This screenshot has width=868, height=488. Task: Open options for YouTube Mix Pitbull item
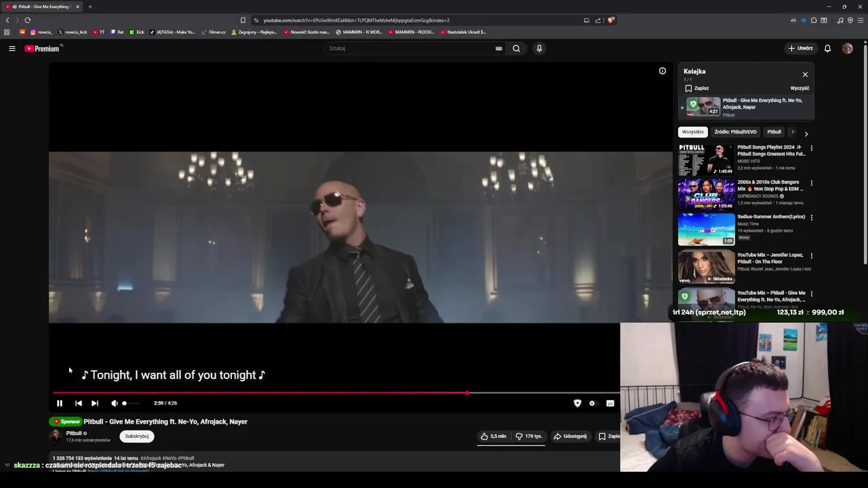811,293
